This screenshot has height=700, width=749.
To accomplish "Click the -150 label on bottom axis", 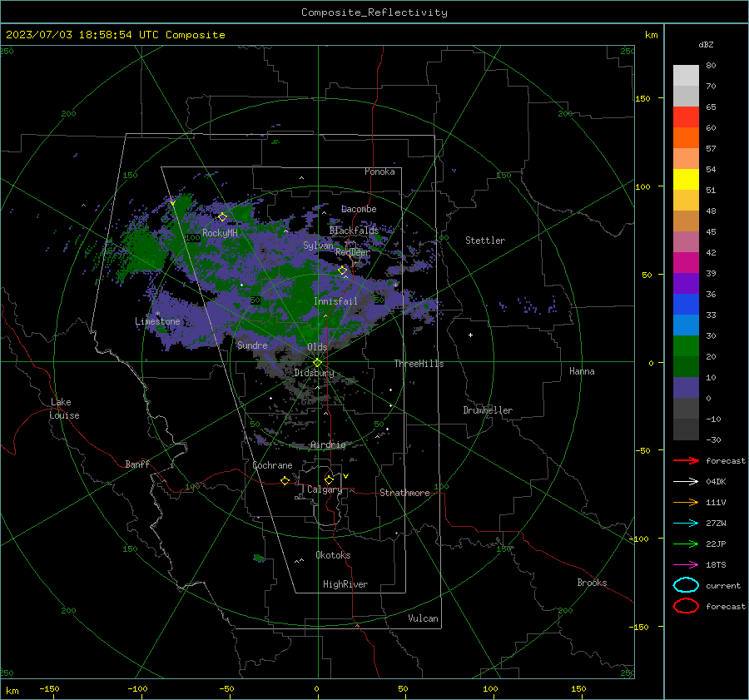I will tap(49, 688).
